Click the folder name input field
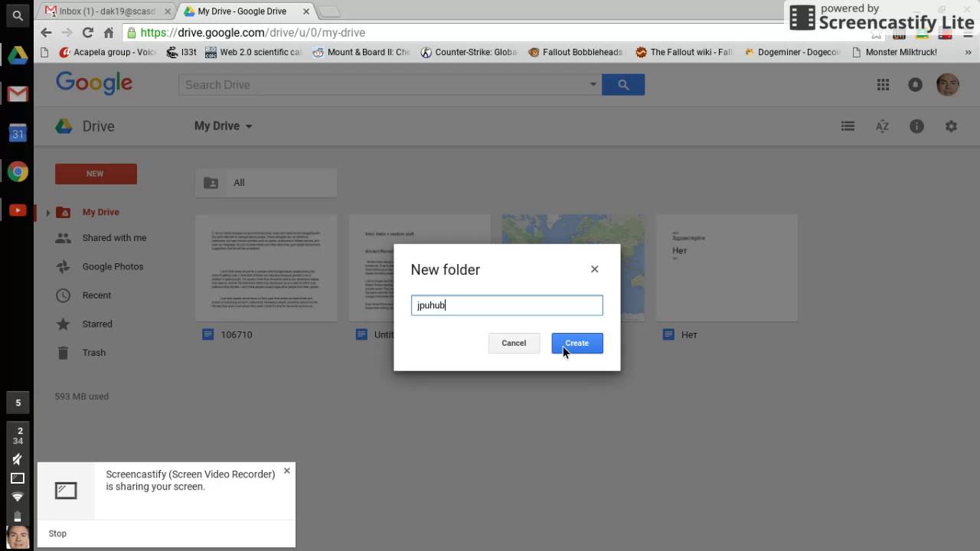 (x=507, y=305)
